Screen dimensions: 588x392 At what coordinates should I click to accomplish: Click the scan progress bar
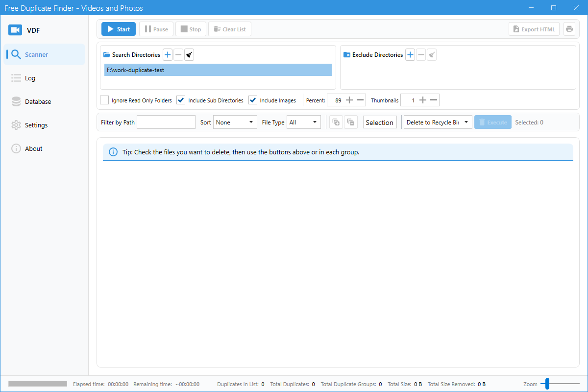pyautogui.click(x=38, y=384)
